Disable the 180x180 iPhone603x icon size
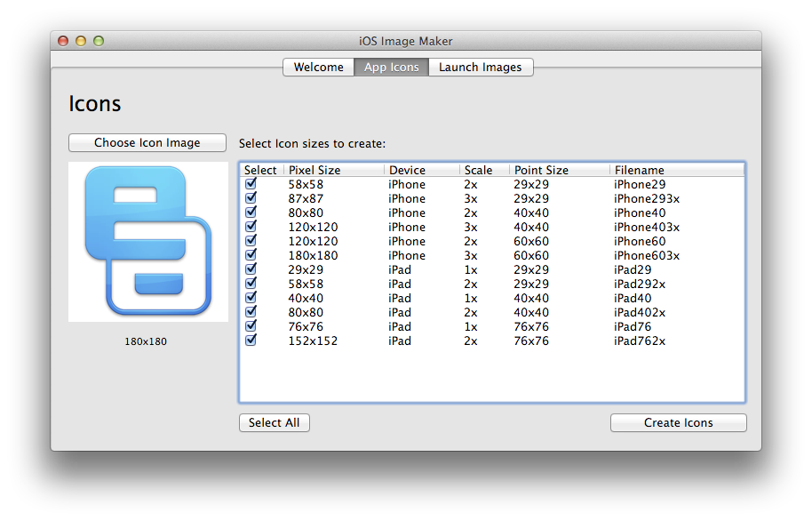 tap(251, 255)
